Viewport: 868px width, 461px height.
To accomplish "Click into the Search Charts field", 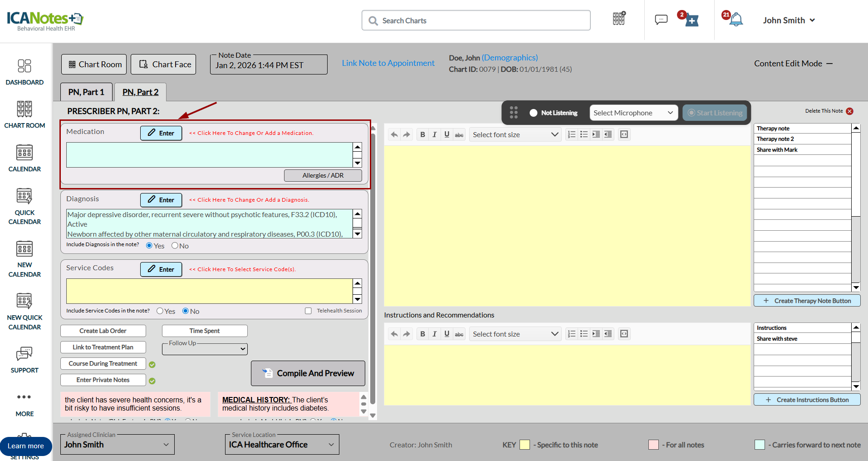I will point(476,20).
